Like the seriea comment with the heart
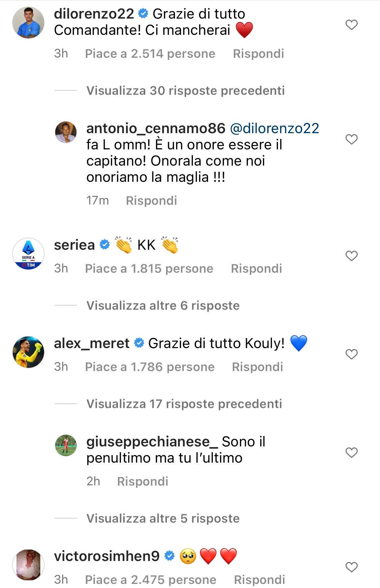 pyautogui.click(x=351, y=256)
